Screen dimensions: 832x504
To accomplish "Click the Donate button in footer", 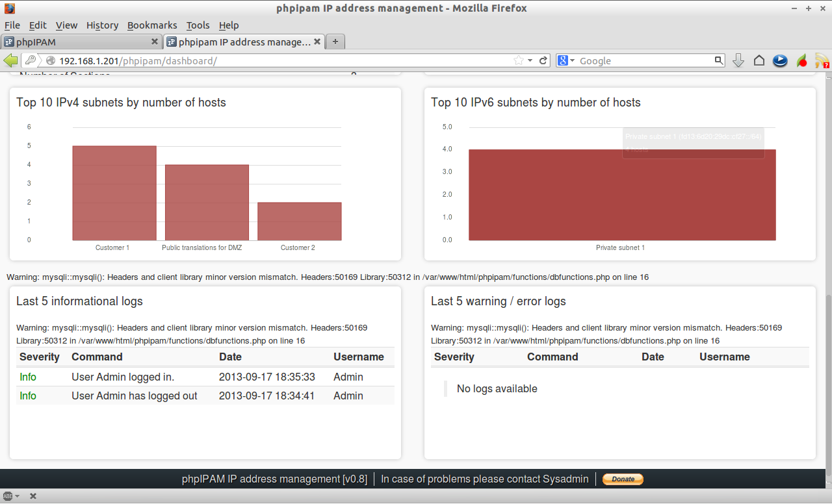I will (x=623, y=479).
